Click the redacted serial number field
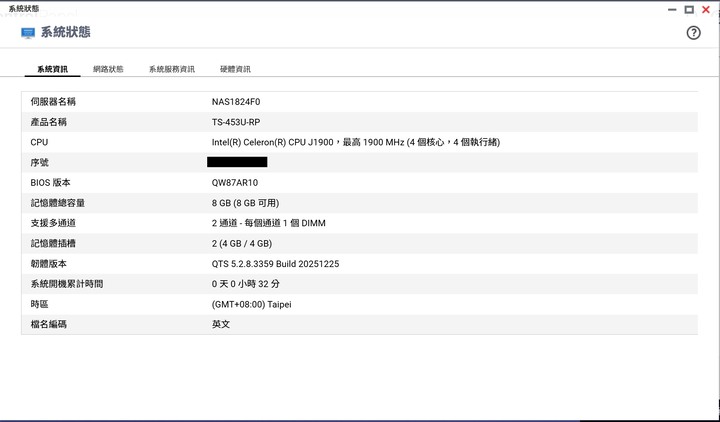 tap(237, 162)
